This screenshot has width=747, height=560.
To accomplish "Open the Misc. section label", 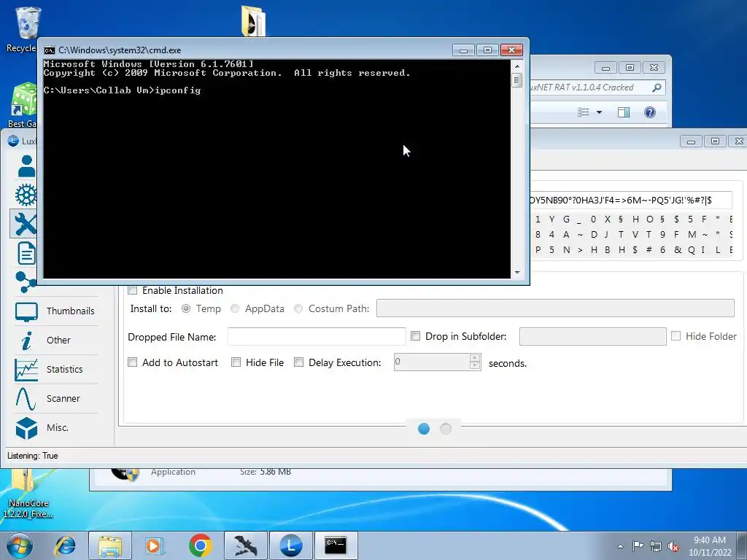I will (58, 427).
